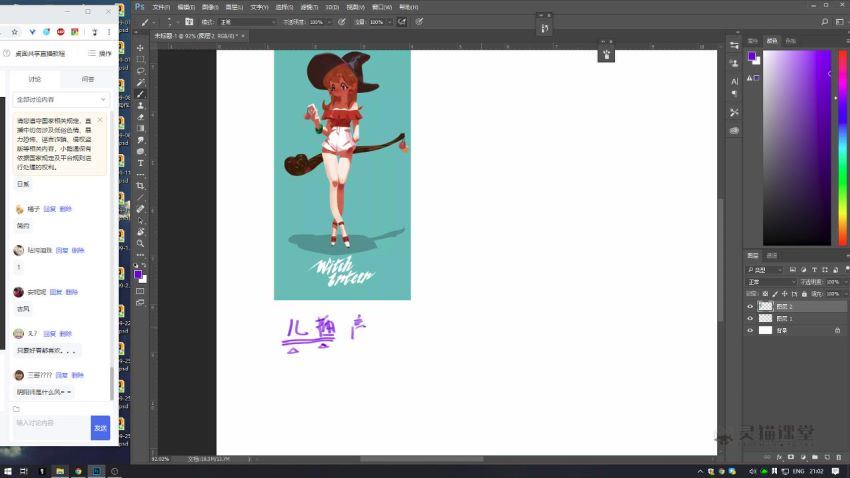
Task: Open the 操作 operations menu in chat
Action: (100, 53)
